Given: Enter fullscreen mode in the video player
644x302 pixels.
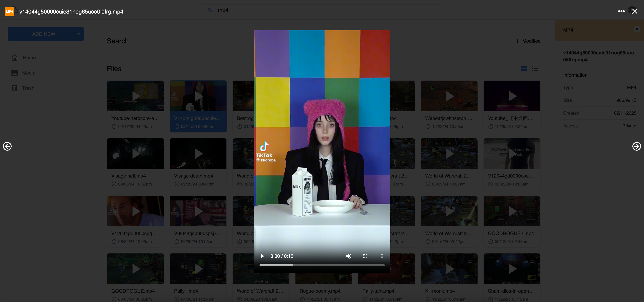Looking at the screenshot, I should pos(365,256).
